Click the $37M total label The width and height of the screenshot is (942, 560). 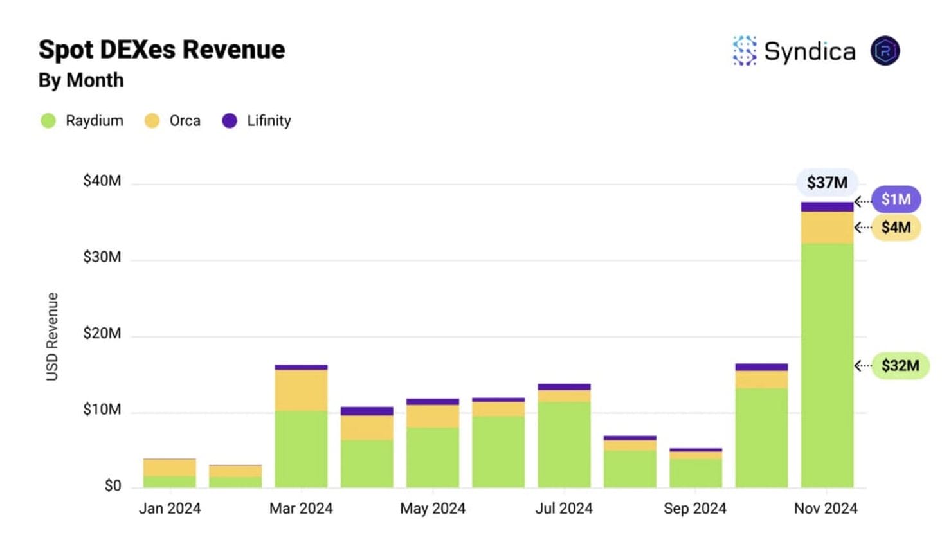[x=827, y=183]
